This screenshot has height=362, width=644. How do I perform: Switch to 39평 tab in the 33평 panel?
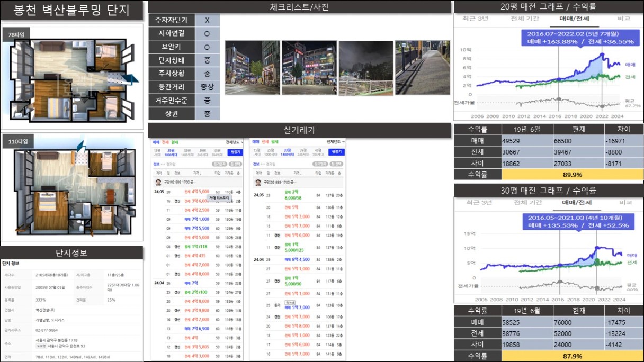tap(302, 152)
